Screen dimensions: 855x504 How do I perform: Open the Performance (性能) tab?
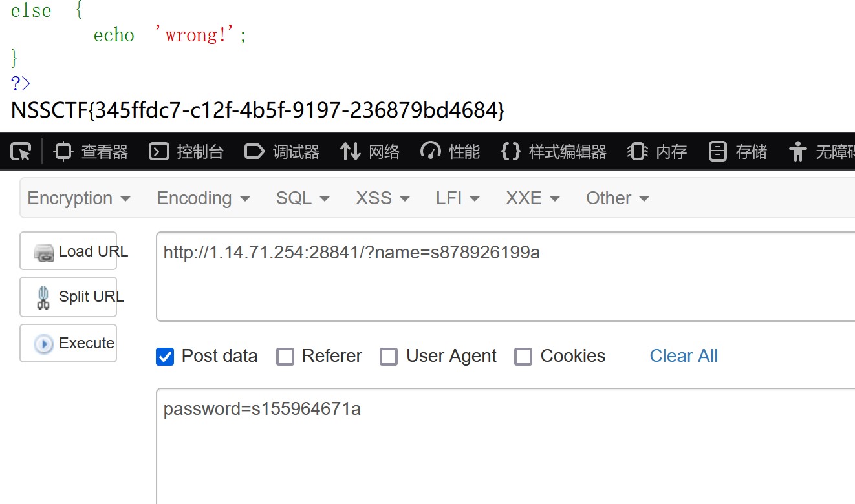tap(450, 152)
